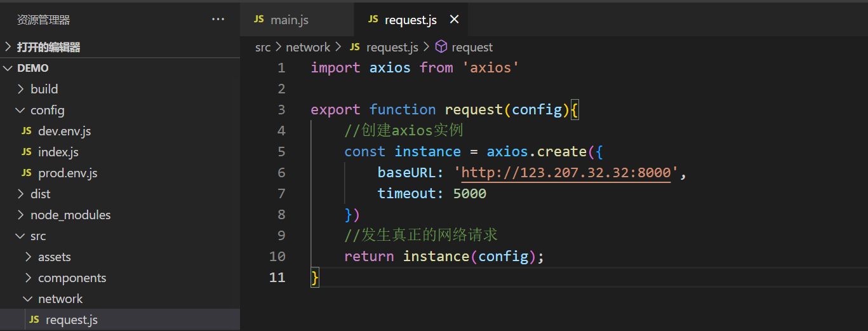Viewport: 868px width, 331px height.
Task: Collapse the config folder
Action: [21, 110]
